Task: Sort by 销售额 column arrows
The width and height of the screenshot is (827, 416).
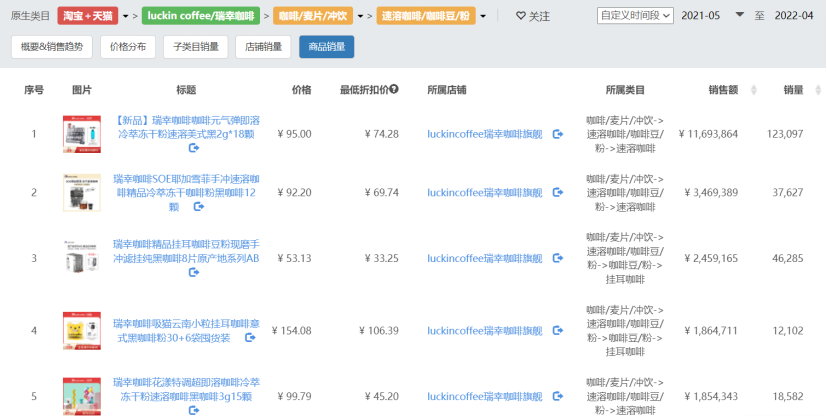Action: (754, 90)
